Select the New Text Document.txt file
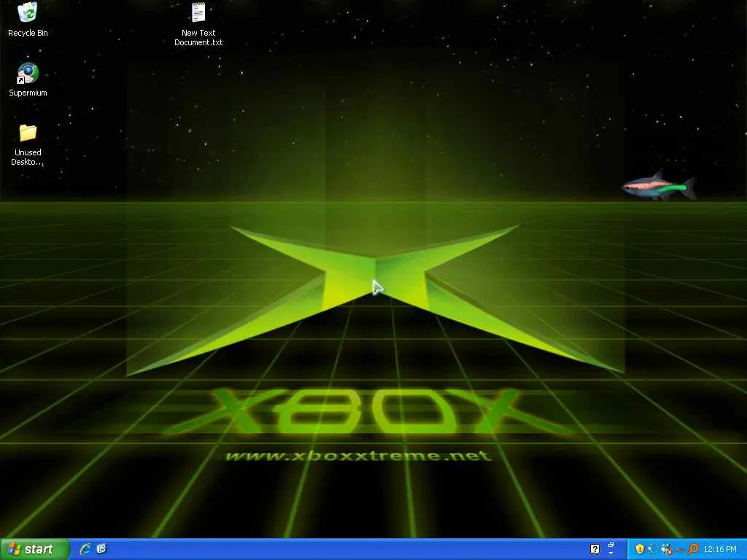 pos(198,24)
